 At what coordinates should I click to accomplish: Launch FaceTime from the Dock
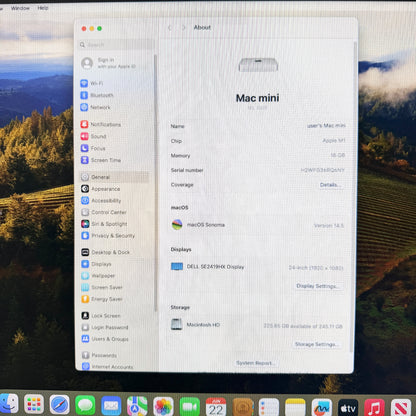(x=190, y=407)
